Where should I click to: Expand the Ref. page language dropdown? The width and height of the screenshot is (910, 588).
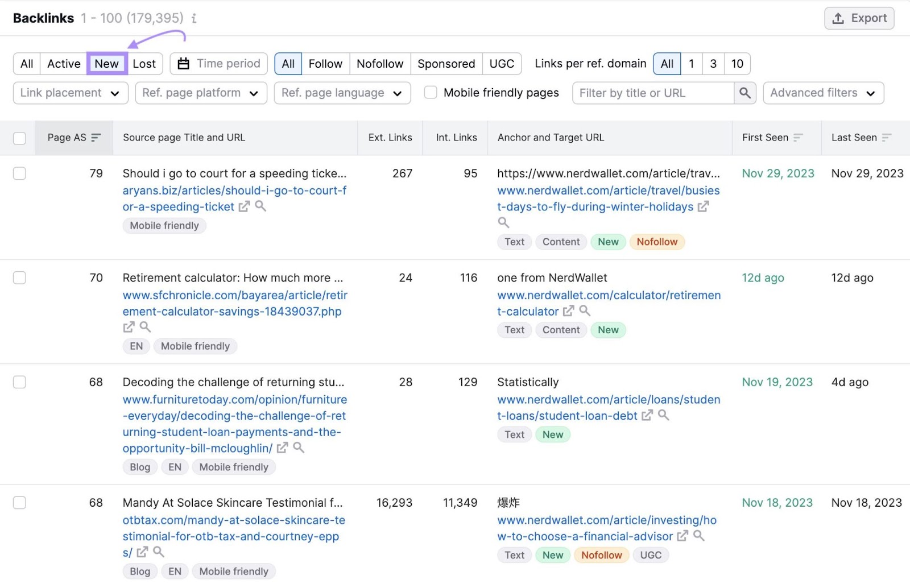341,93
